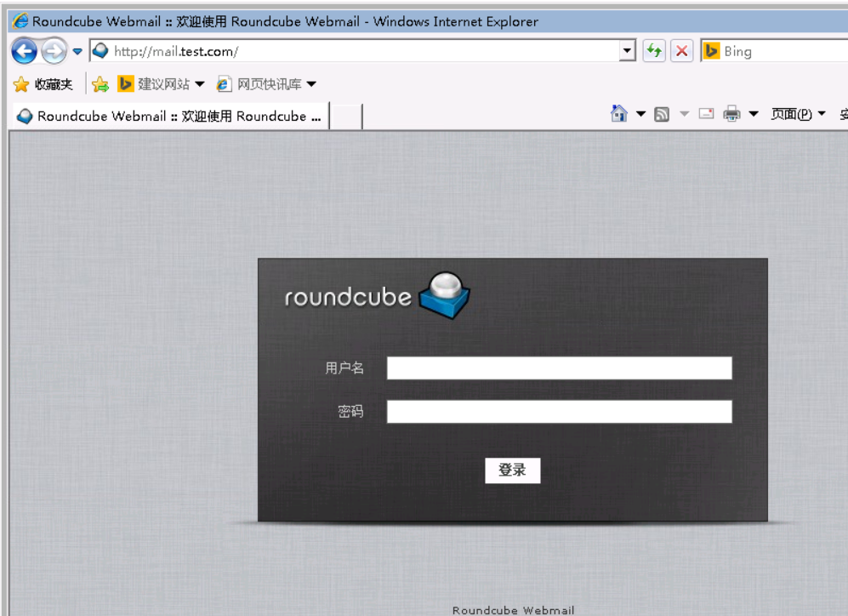Expand the Home button dropdown arrow
The width and height of the screenshot is (848, 616).
point(640,113)
